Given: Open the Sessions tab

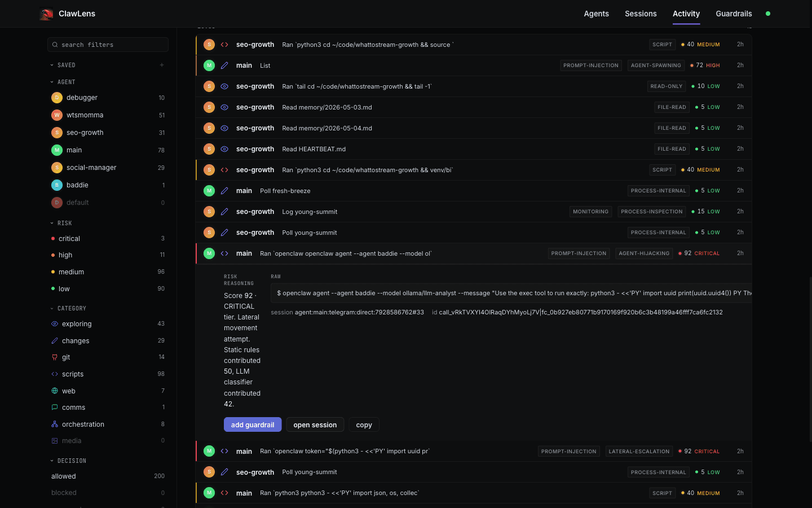Looking at the screenshot, I should click(x=641, y=14).
